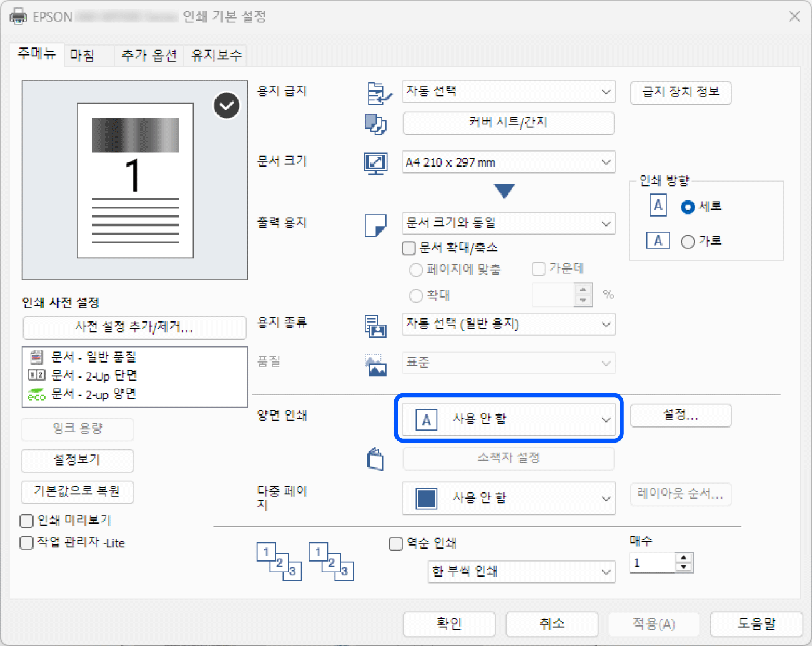Click the booklet icon beside 소책자 설정

[375, 459]
